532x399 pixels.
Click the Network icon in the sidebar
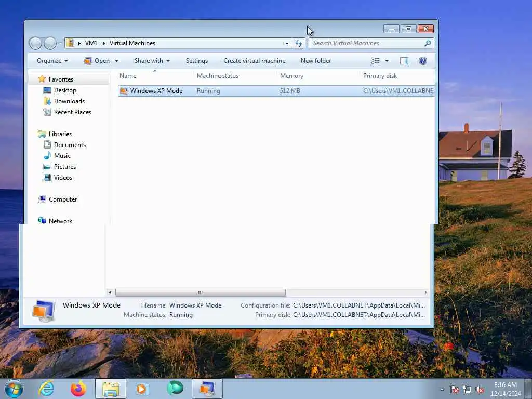pos(42,221)
